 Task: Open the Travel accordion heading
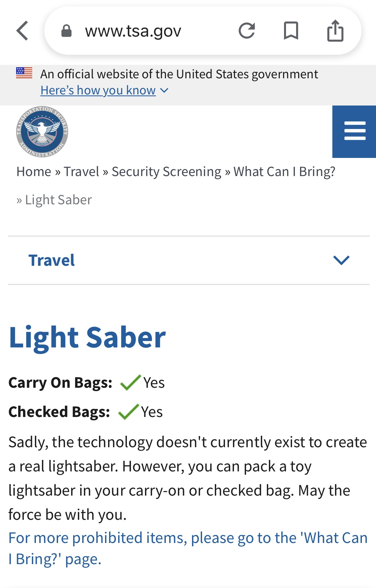(x=52, y=260)
